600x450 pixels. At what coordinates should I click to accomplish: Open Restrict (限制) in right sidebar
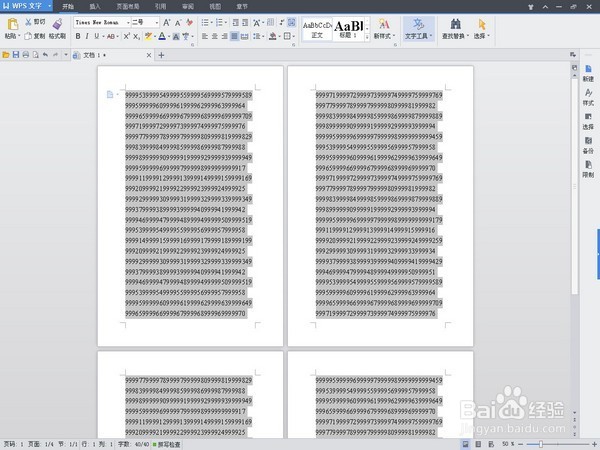(588, 170)
